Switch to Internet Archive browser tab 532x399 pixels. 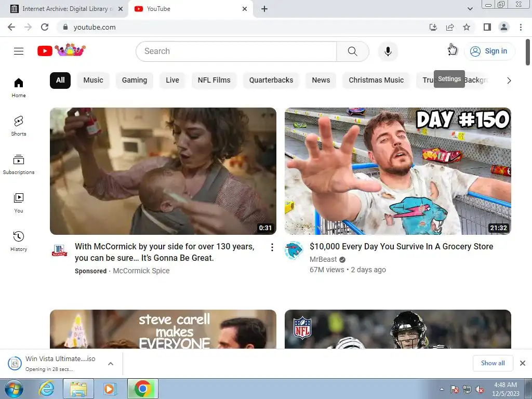[x=64, y=9]
